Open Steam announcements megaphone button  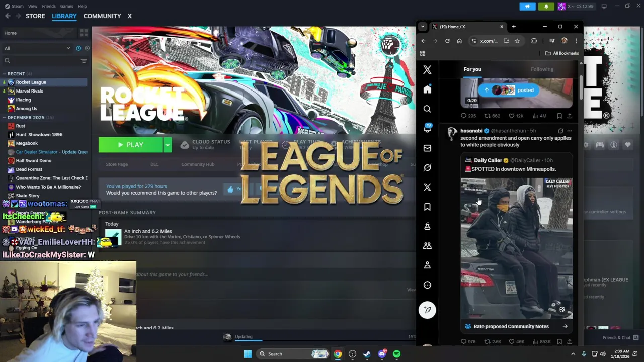527,6
